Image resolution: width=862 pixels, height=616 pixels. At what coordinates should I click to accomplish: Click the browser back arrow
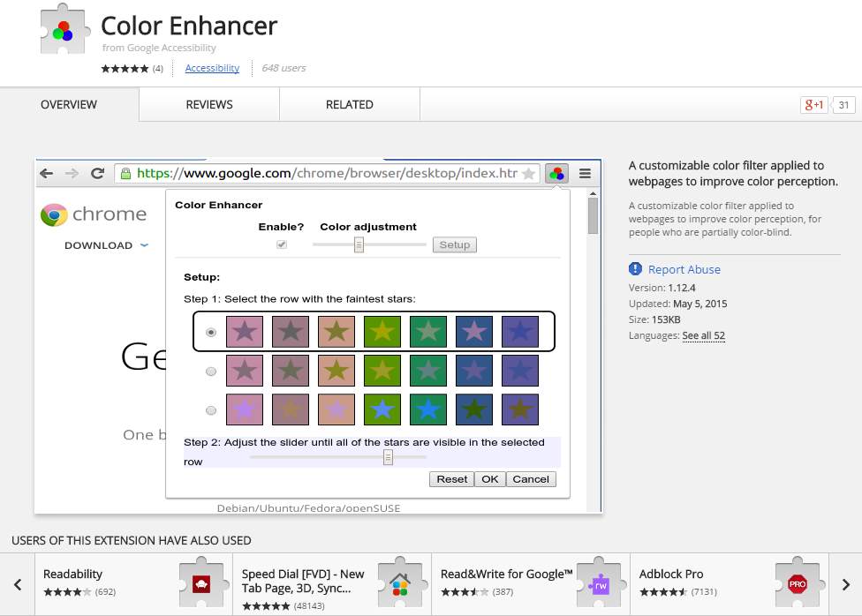(47, 174)
